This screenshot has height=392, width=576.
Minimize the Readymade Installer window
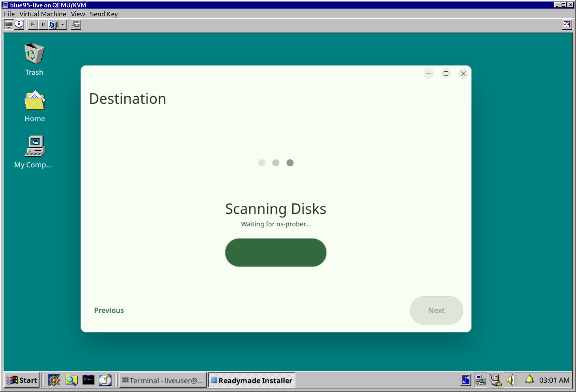(x=429, y=74)
